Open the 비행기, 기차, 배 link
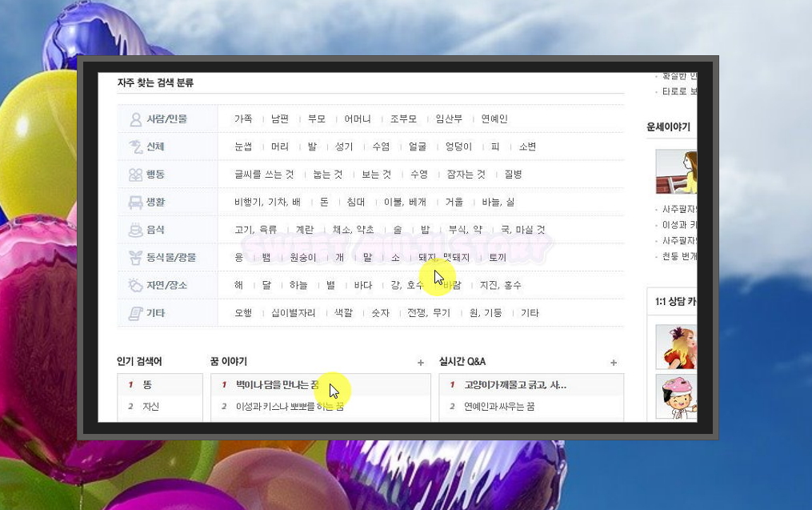Viewport: 812px width, 510px height. click(x=267, y=202)
